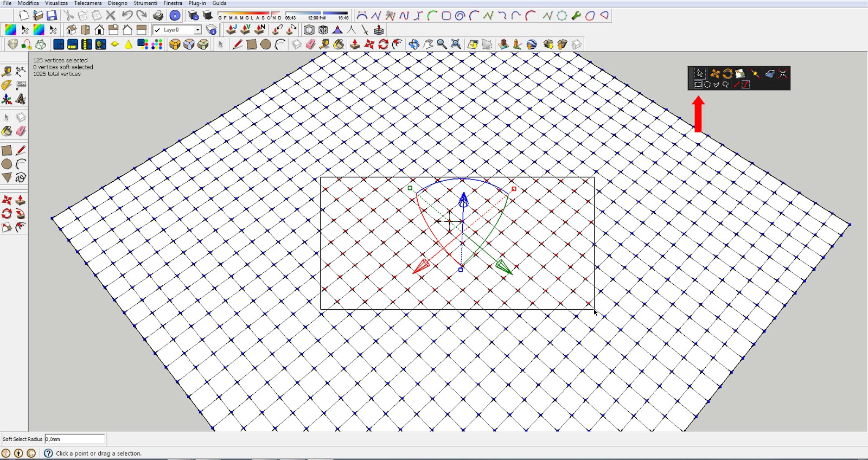Image resolution: width=868 pixels, height=460 pixels.
Task: Open the File menu
Action: point(7,3)
